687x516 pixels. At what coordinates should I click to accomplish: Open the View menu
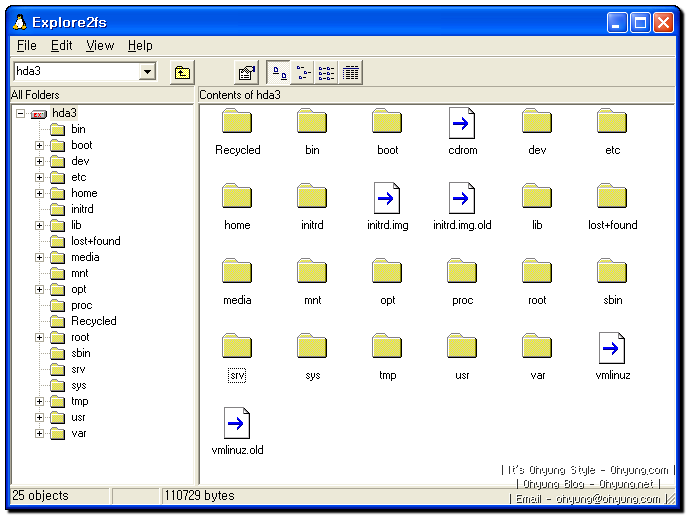click(100, 46)
